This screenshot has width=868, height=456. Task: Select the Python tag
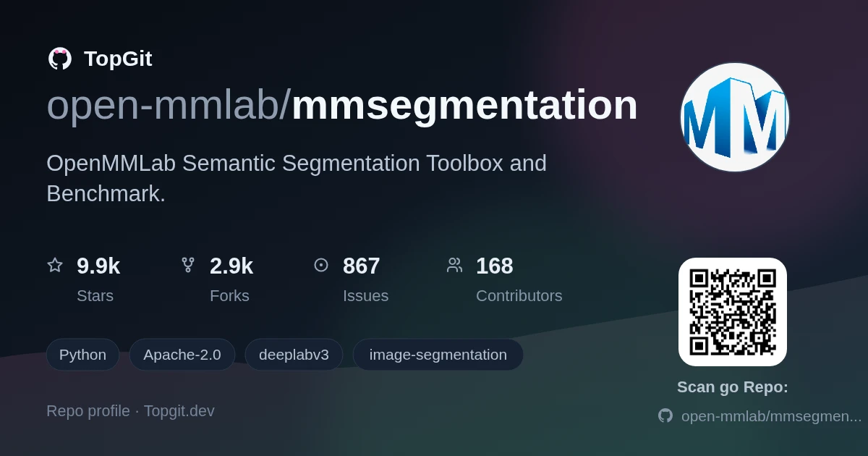click(x=82, y=355)
